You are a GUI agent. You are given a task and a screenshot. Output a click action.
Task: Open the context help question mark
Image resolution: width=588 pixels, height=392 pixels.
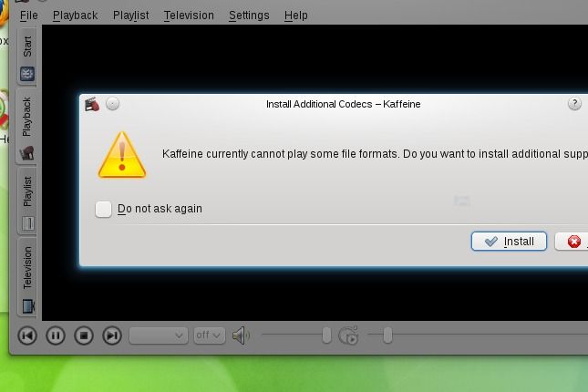coord(574,104)
